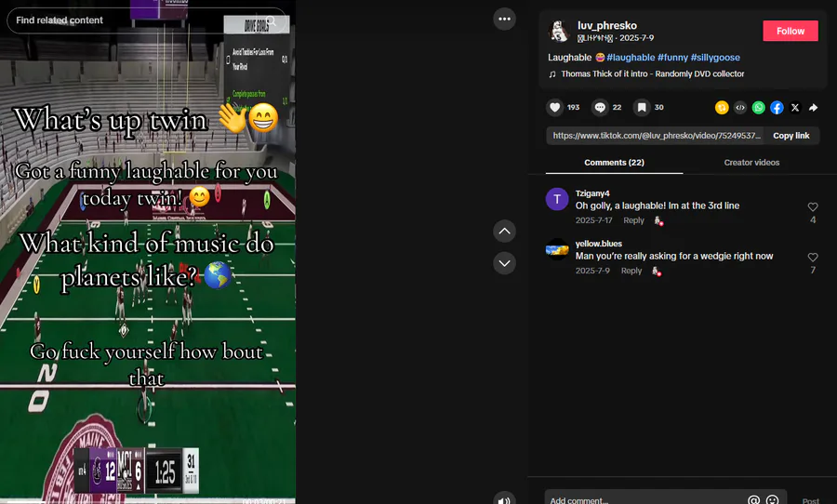
Task: Switch to the Creator videos tab
Action: (751, 163)
